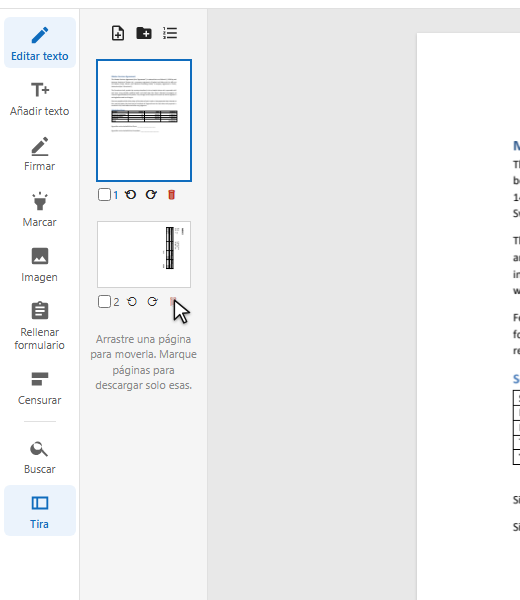Select the Editar texto tool
Viewport: 520px width, 600px height.
(x=40, y=42)
